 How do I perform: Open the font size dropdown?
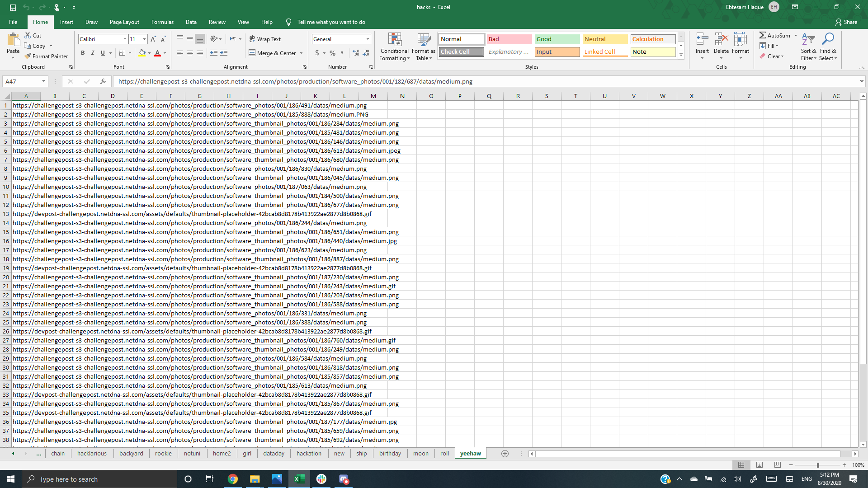tap(144, 39)
